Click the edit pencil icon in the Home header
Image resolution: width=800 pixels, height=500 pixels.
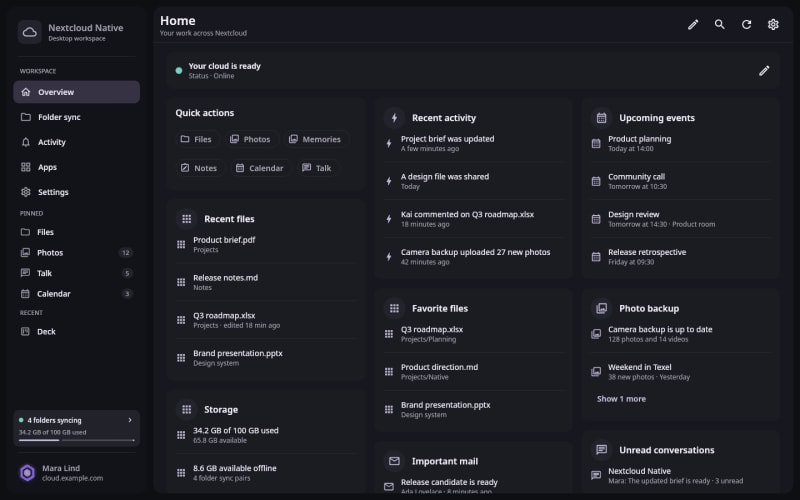tap(692, 24)
